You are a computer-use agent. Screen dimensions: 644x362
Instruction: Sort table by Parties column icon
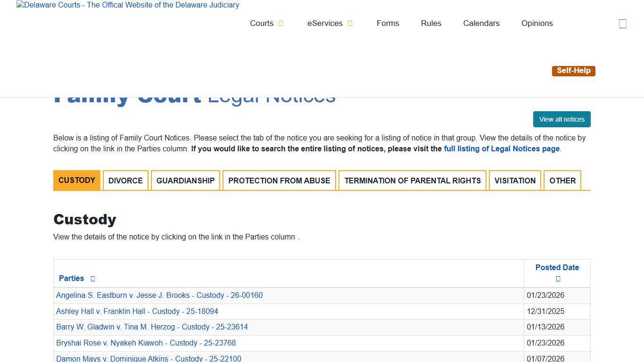coord(92,279)
